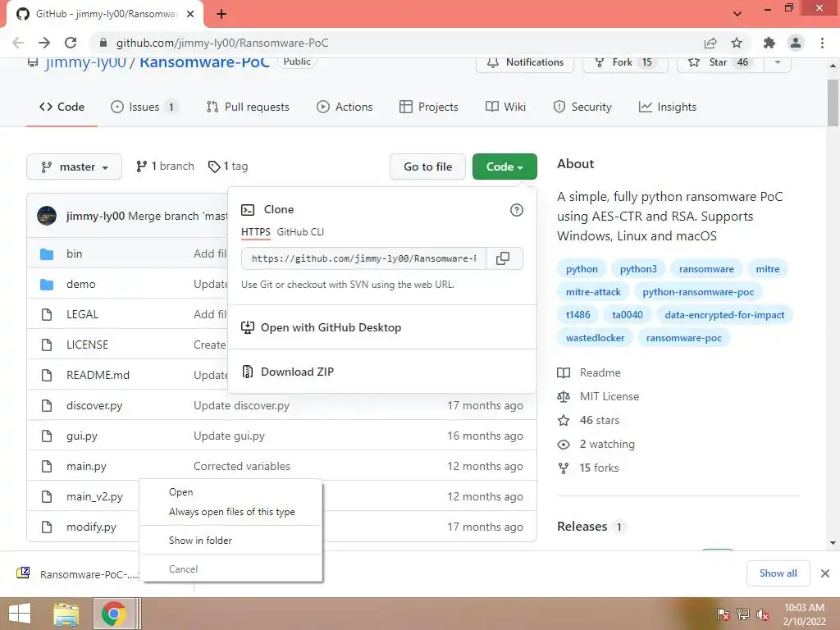Viewport: 840px width, 630px height.
Task: Click the Download ZIP archive icon
Action: [248, 372]
